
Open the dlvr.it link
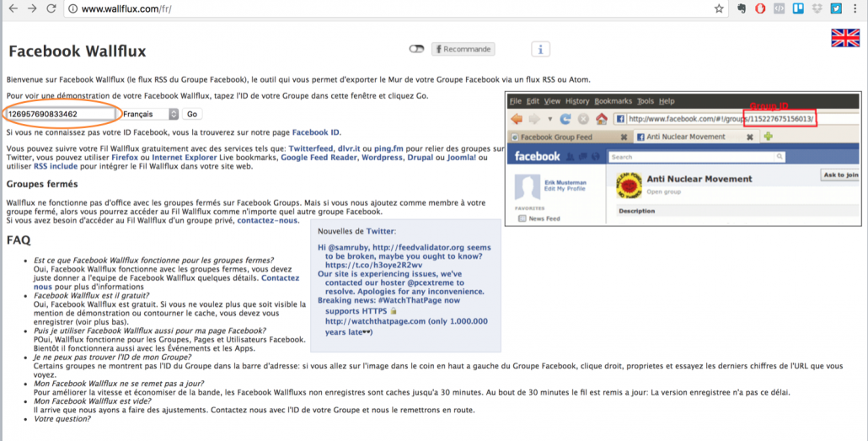(349, 148)
